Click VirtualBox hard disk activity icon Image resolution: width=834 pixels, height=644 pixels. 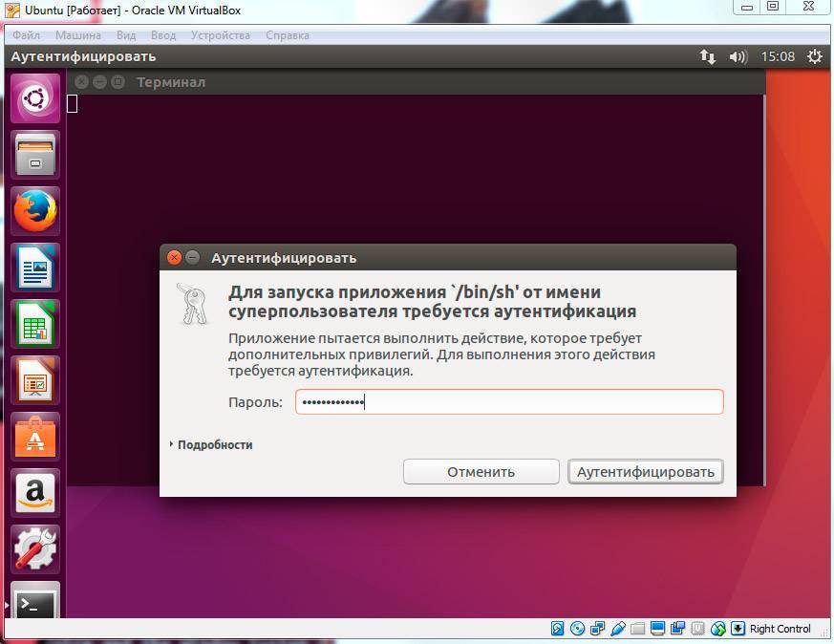(x=557, y=629)
